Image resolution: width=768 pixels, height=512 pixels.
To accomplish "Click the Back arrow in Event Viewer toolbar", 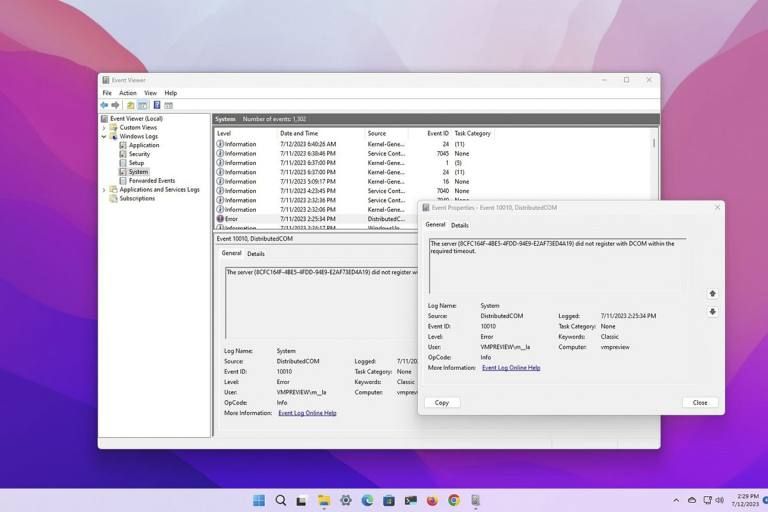I will pos(104,105).
